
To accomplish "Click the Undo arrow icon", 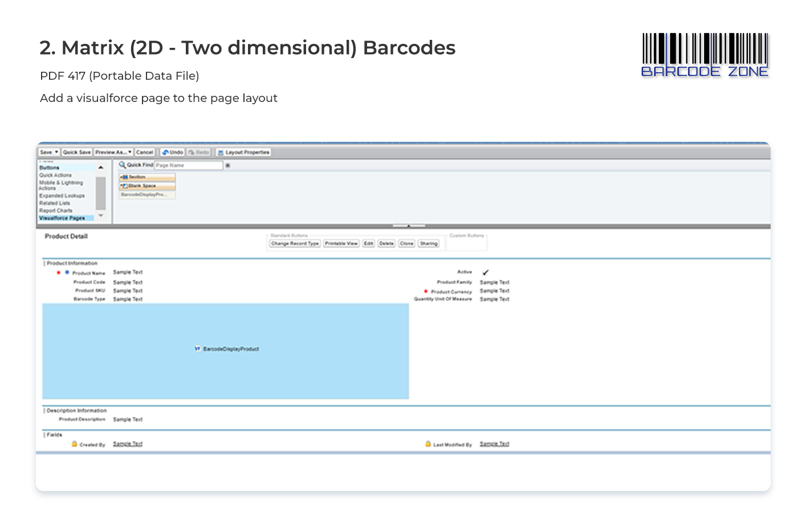I will (165, 153).
